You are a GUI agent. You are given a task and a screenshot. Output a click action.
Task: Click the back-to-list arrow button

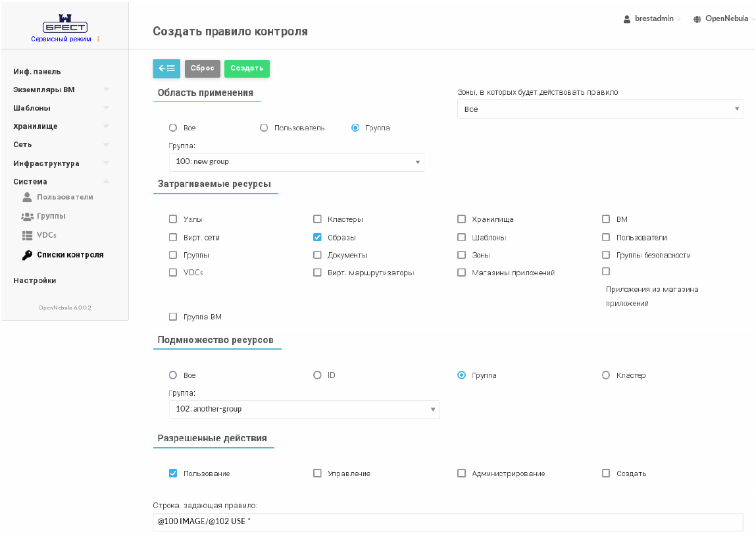(x=166, y=68)
